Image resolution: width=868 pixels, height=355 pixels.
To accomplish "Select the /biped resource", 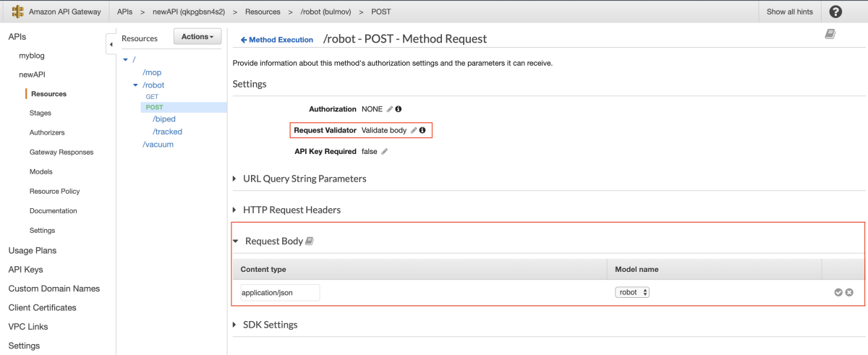I will pyautogui.click(x=164, y=119).
